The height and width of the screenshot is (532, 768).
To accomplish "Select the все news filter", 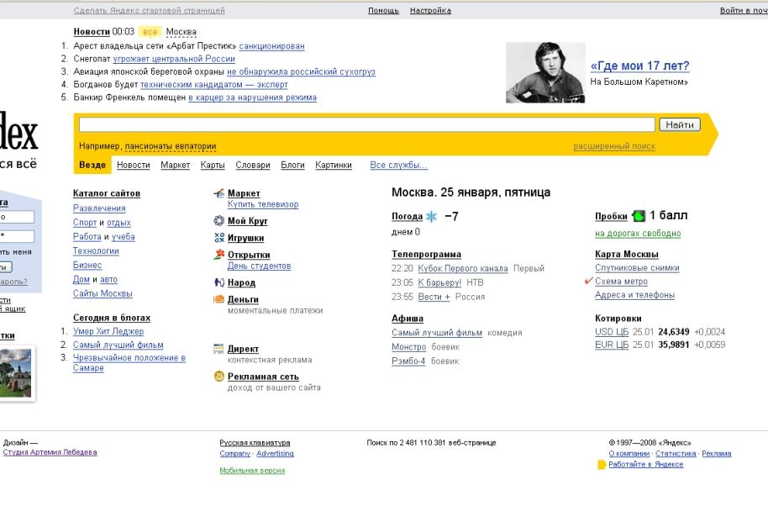I will tap(150, 32).
